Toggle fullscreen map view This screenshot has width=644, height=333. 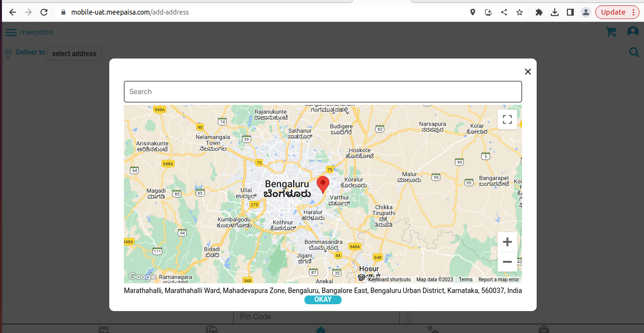(507, 119)
